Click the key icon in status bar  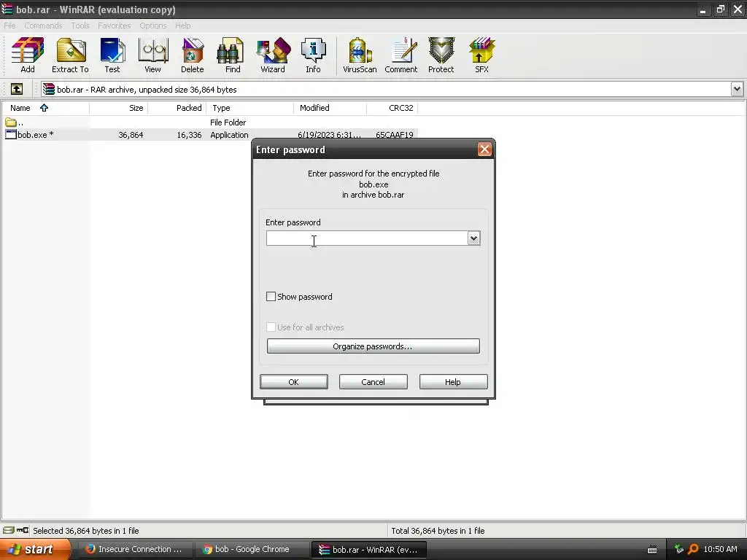[x=23, y=530]
